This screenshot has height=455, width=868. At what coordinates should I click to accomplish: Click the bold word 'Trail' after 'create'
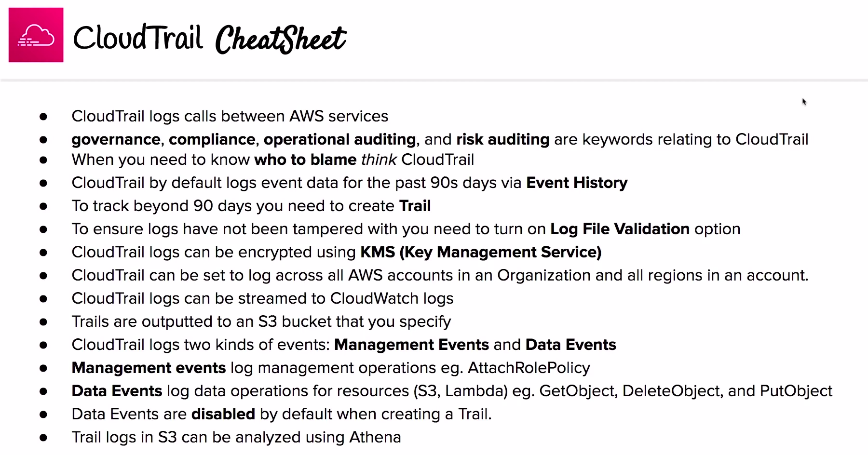415,206
